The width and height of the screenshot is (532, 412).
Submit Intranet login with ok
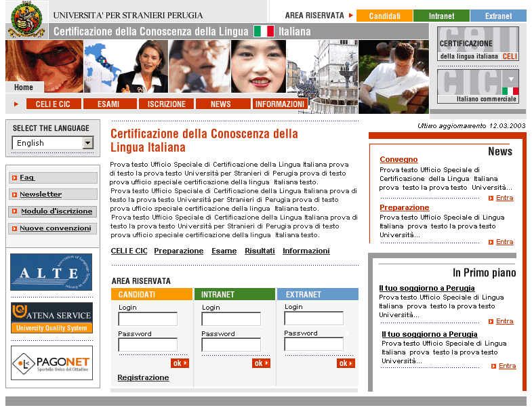tap(261, 363)
